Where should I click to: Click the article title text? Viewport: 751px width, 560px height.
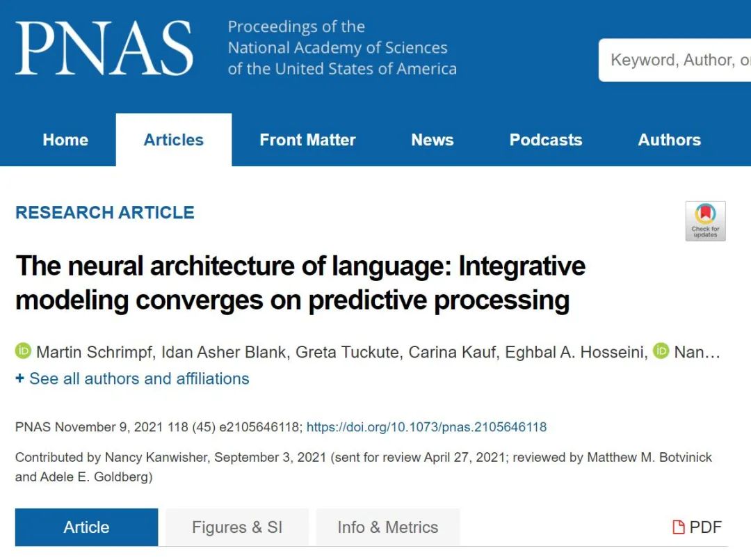point(300,282)
